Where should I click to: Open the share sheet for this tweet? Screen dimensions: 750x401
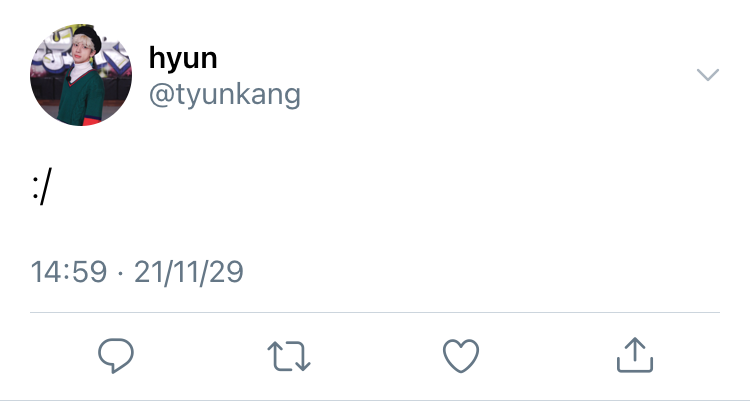[x=635, y=355]
